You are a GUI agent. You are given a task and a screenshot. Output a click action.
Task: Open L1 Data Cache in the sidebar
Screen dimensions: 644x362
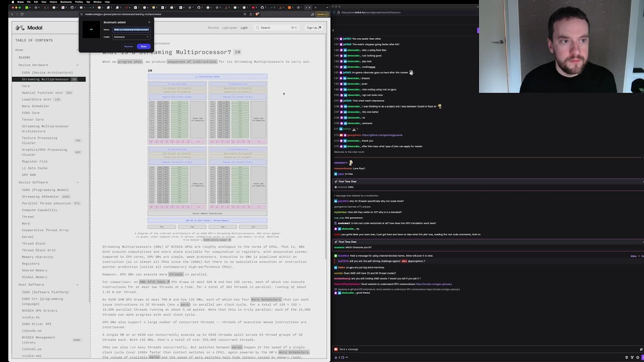(x=35, y=168)
